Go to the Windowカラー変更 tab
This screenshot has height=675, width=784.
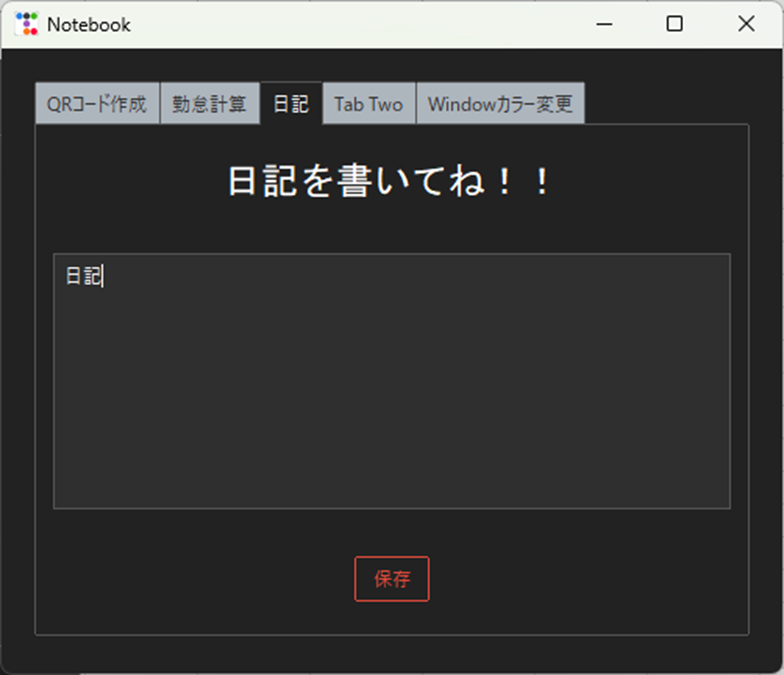(x=500, y=104)
